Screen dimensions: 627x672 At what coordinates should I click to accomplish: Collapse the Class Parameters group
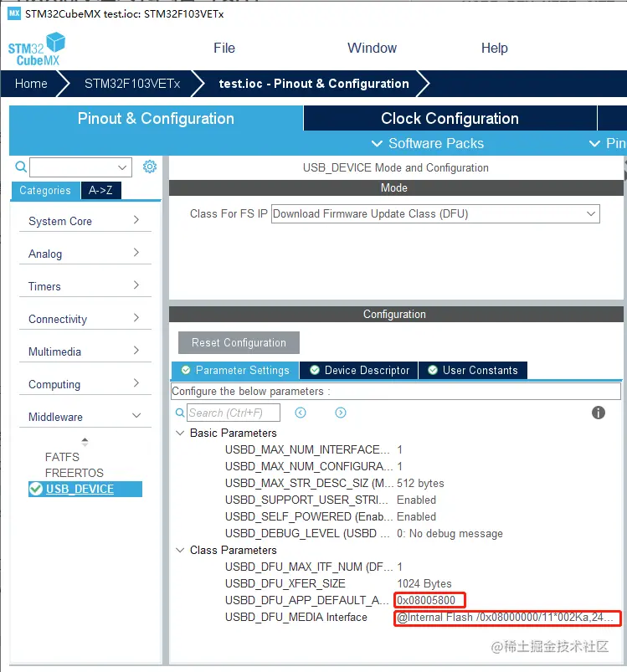click(181, 550)
